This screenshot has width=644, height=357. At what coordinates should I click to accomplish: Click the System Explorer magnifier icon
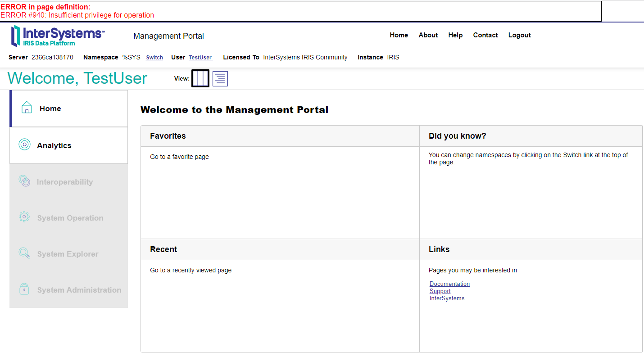pos(24,253)
